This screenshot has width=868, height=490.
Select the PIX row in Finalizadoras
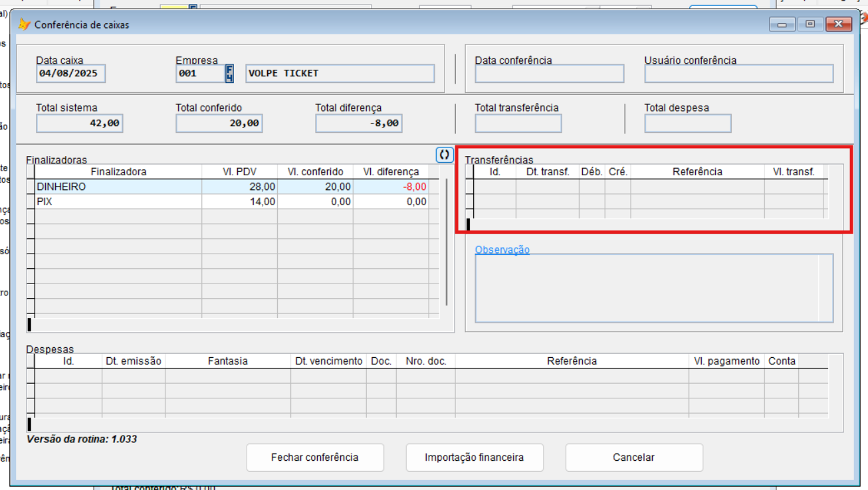(x=118, y=202)
